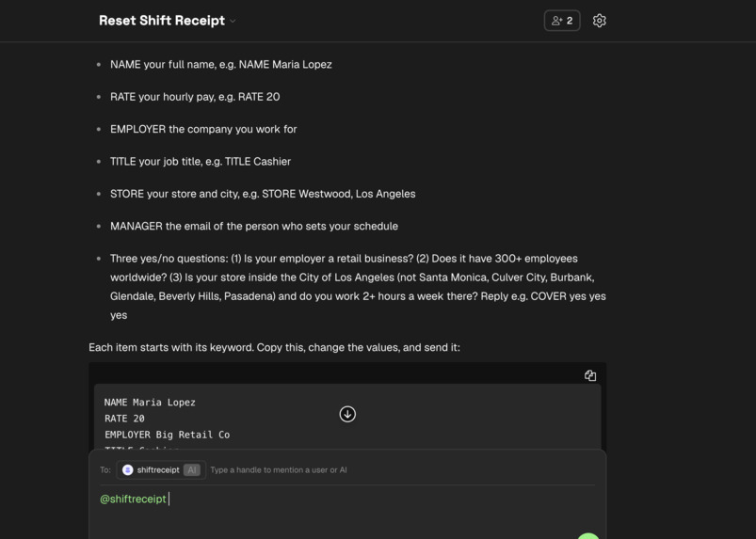Image resolution: width=756 pixels, height=539 pixels.
Task: Copy the code block with copy icon
Action: [x=590, y=375]
